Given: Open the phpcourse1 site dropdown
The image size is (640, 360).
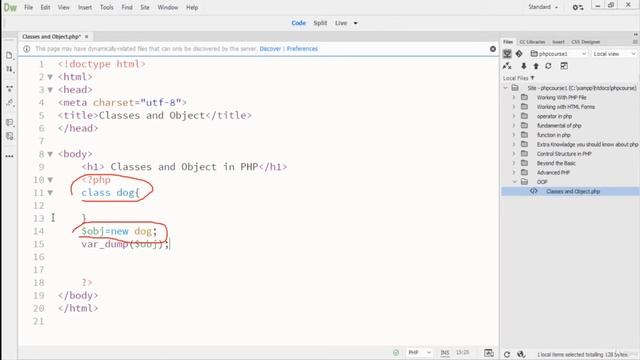Looking at the screenshot, I should (558, 54).
